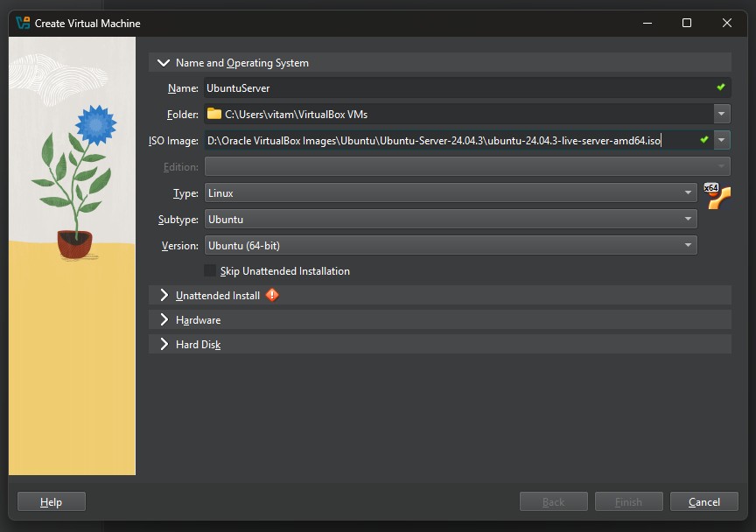This screenshot has height=532, width=756.
Task: Click the yellow folder icon in Folder field
Action: (x=214, y=114)
